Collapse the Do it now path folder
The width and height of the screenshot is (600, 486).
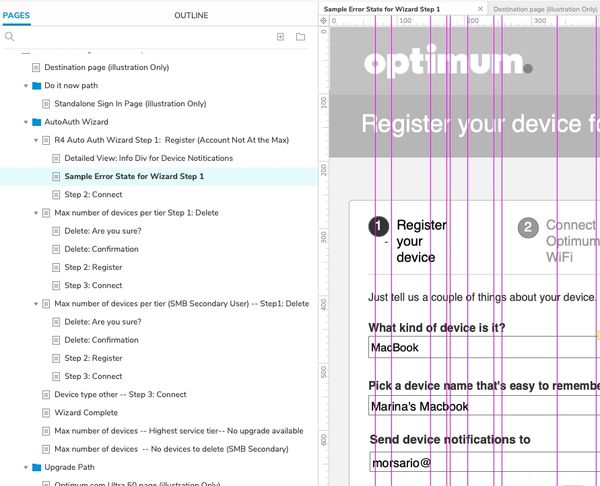25,86
